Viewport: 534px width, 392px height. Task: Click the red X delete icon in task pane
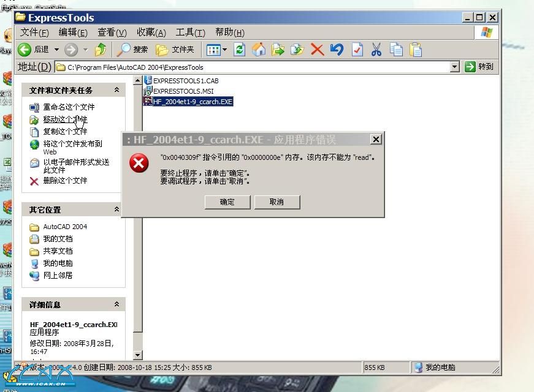[x=34, y=181]
